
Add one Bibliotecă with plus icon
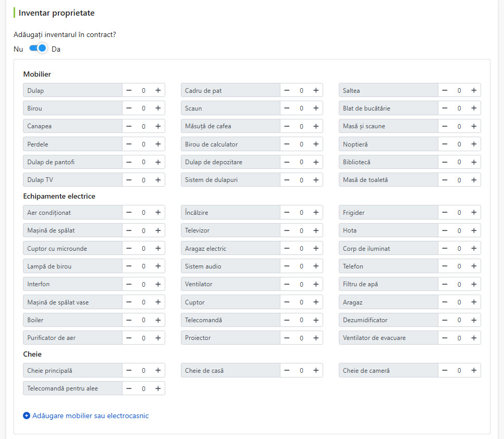474,162
